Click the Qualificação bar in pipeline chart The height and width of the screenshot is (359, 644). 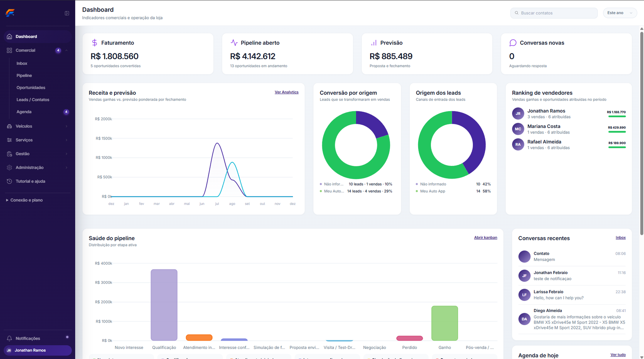coord(164,305)
